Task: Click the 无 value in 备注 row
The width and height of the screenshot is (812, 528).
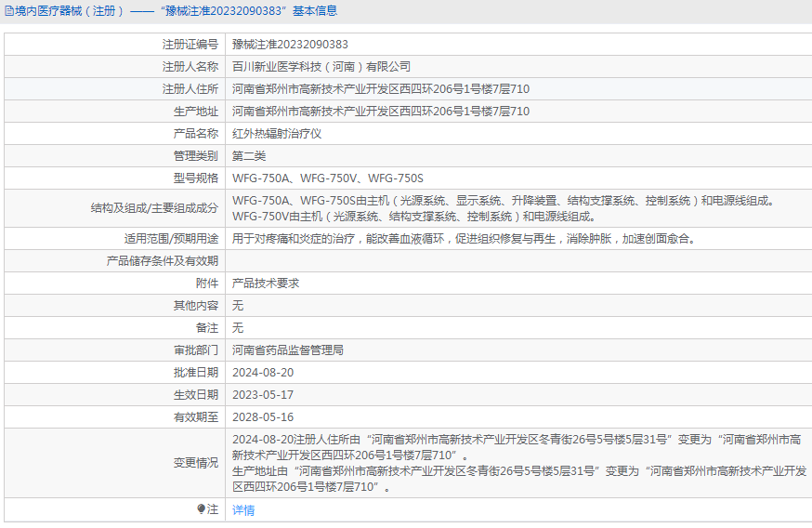Action: (238, 328)
